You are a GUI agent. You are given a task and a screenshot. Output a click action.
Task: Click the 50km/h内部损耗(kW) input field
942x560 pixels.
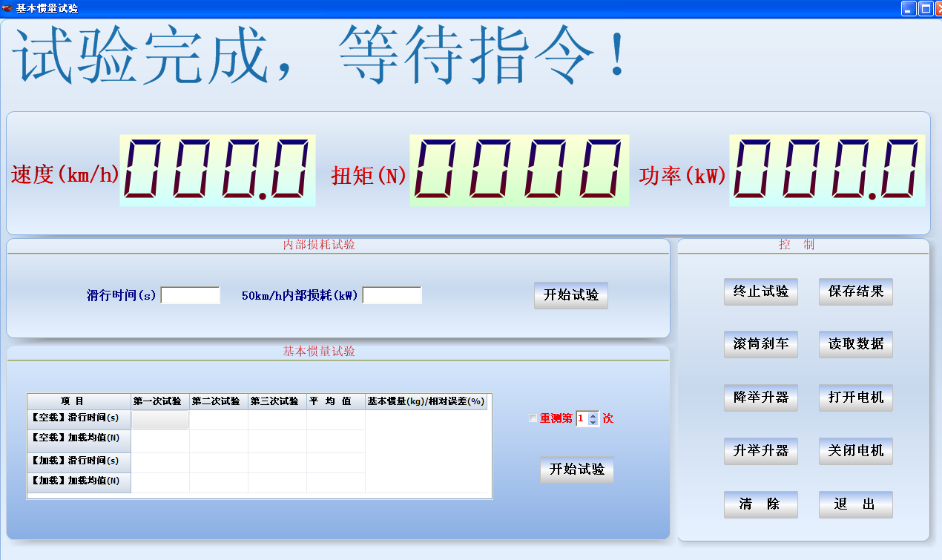coord(392,294)
